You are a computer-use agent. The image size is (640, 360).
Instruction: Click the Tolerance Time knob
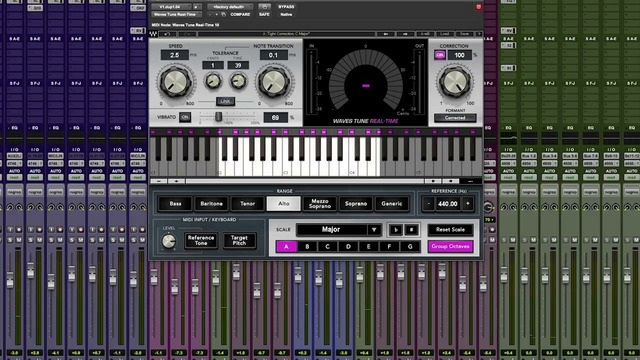(x=238, y=81)
